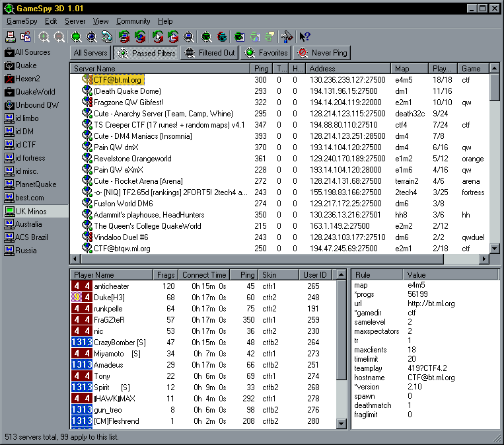The height and width of the screenshot is (445, 504).
Task: Select PlanetQuake in the sidebar
Action: point(30,184)
